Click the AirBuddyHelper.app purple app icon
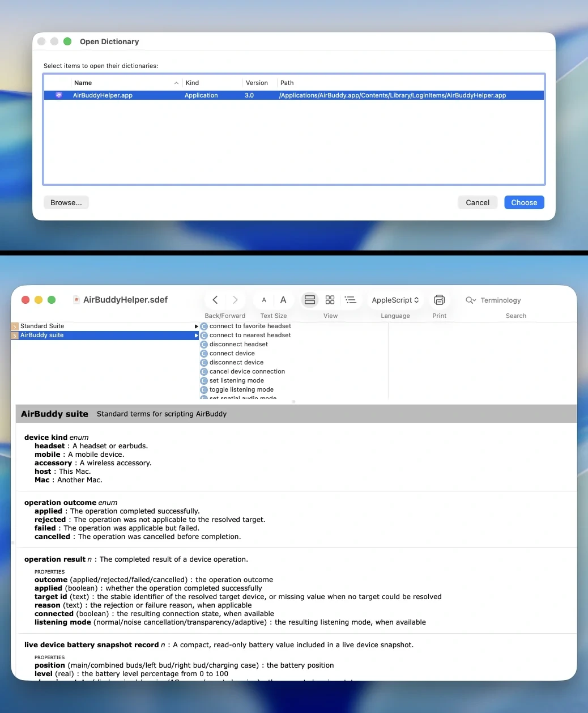The height and width of the screenshot is (713, 588). [59, 95]
